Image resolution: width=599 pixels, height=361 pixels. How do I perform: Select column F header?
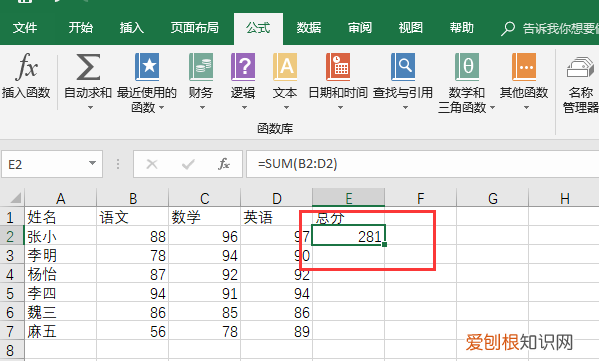(421, 198)
